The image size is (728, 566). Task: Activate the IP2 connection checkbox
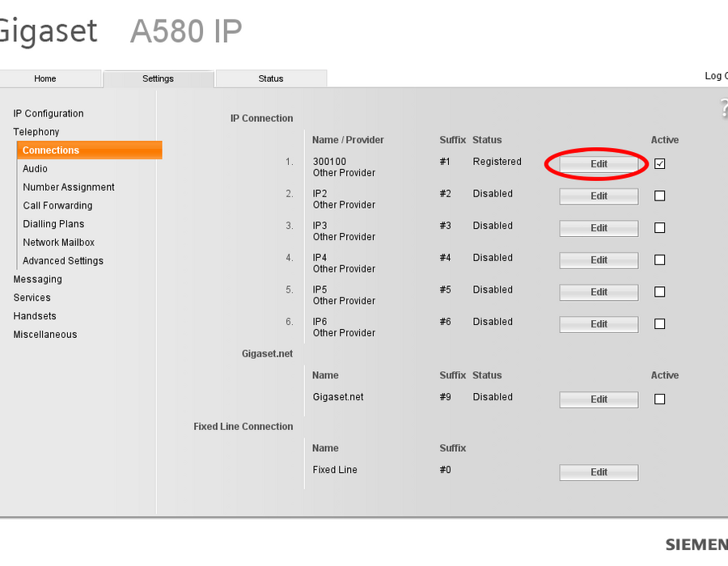(659, 196)
